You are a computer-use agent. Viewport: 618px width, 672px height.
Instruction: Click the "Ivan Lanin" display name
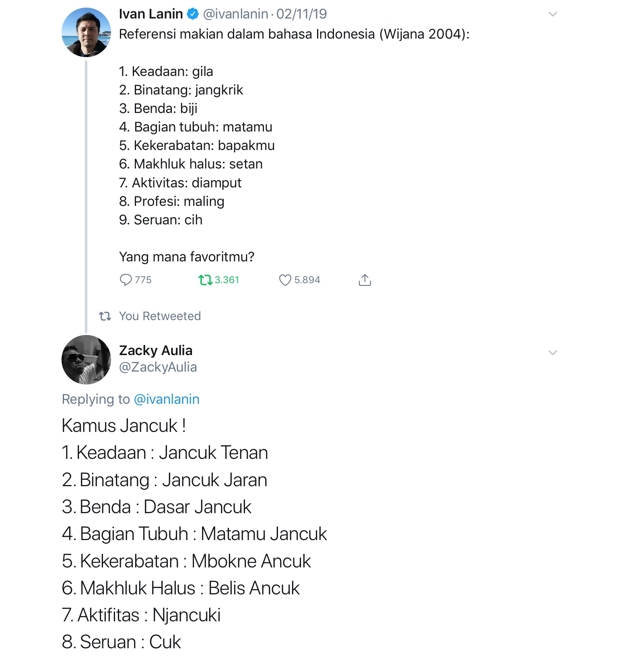tap(151, 14)
